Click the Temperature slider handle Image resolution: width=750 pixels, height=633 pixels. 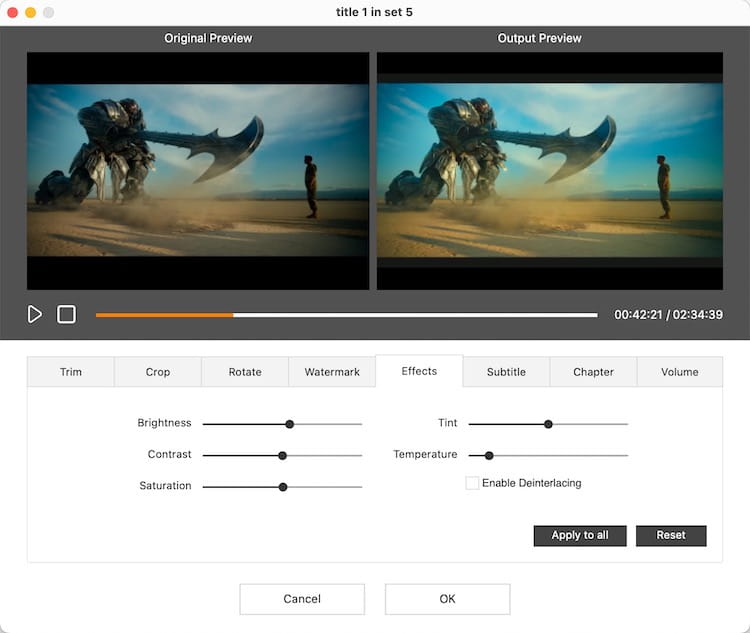[489, 455]
